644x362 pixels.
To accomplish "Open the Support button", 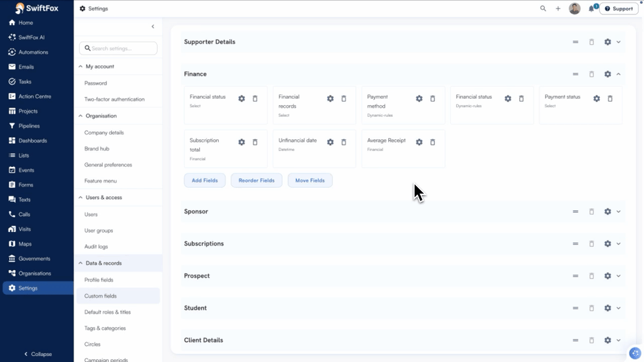I will point(619,9).
